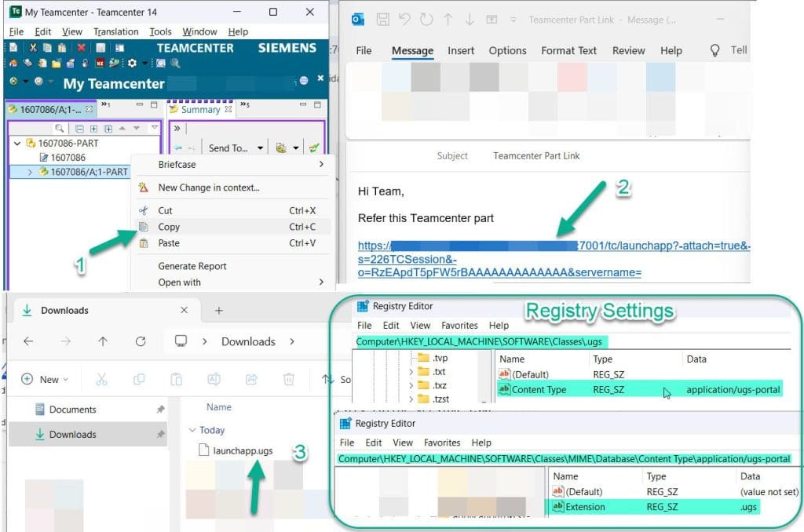Image resolution: width=804 pixels, height=532 pixels.
Task: Open the Translation menu in Teamcenter
Action: [x=116, y=31]
